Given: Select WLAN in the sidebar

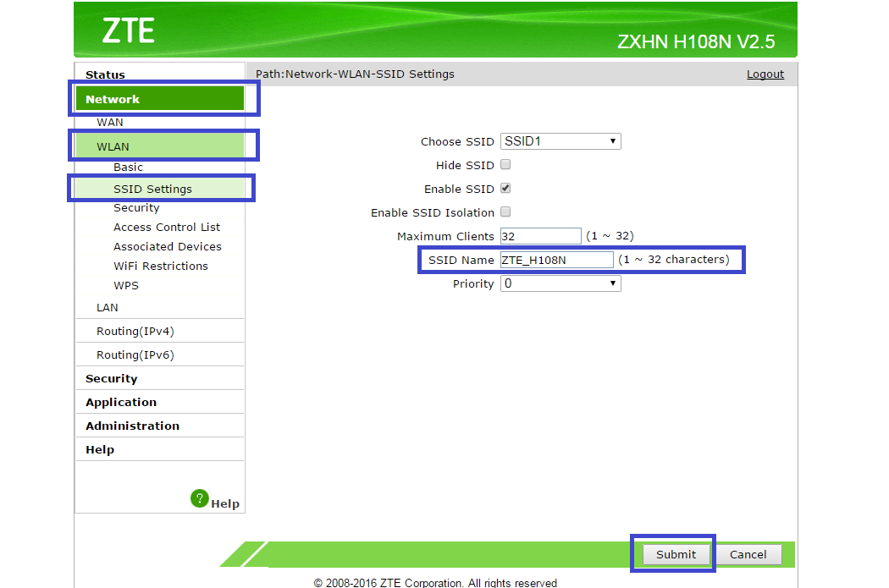Looking at the screenshot, I should coord(160,146).
